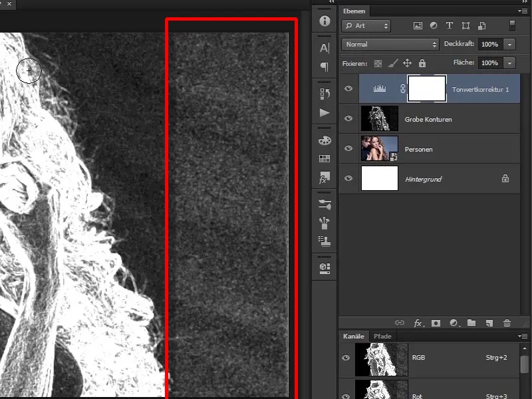Viewport: 532px width, 399px height.
Task: Toggle visibility of the RGB channel
Action: 346,358
